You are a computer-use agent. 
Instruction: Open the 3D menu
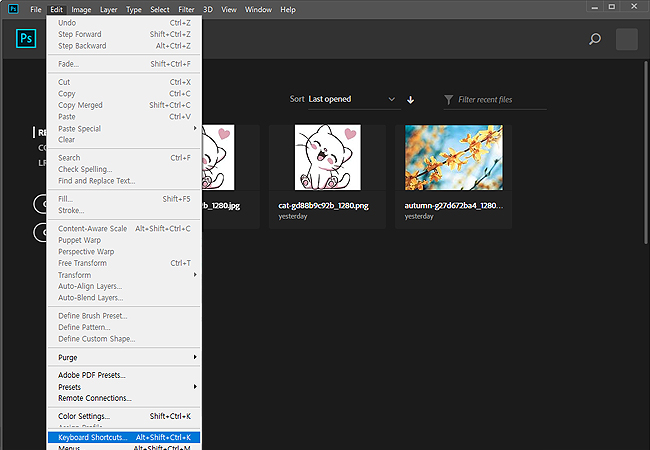point(208,9)
